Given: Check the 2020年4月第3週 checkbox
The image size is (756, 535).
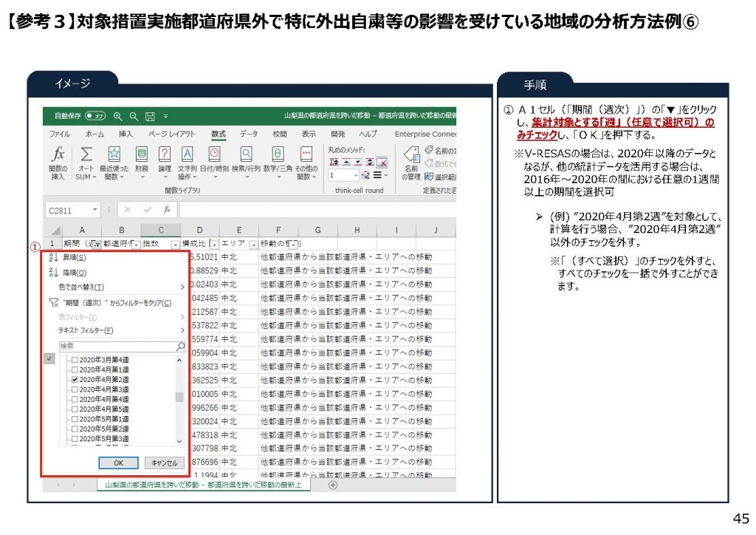Looking at the screenshot, I should pyautogui.click(x=75, y=389).
